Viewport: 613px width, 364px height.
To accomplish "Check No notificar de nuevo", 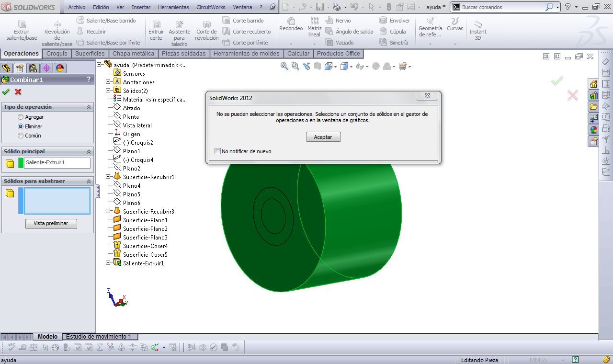I will [x=218, y=151].
